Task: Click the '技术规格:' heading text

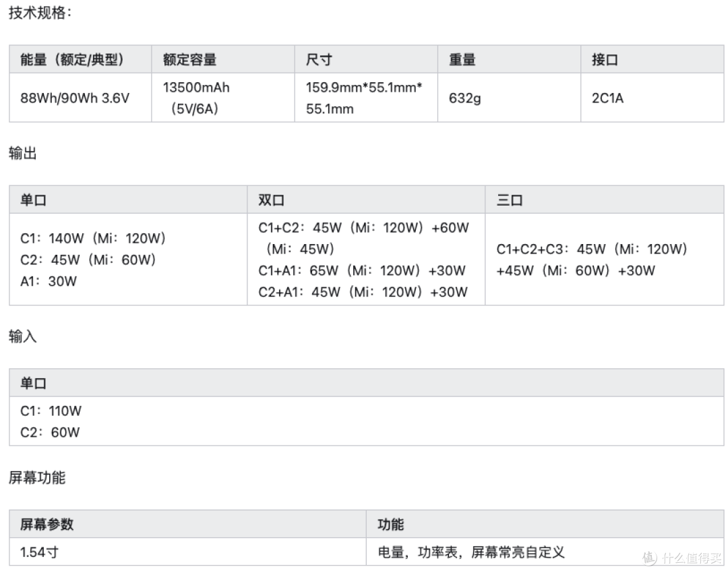Action: pyautogui.click(x=40, y=13)
